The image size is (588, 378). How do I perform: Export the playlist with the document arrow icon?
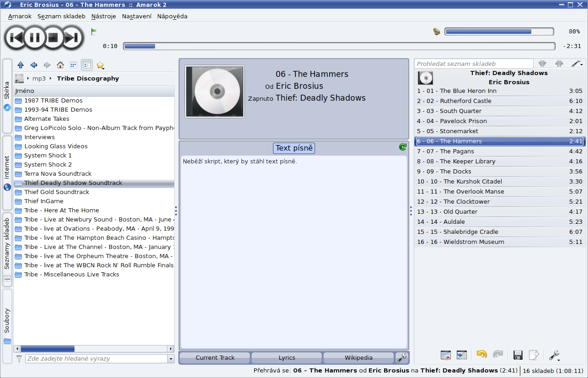point(534,355)
